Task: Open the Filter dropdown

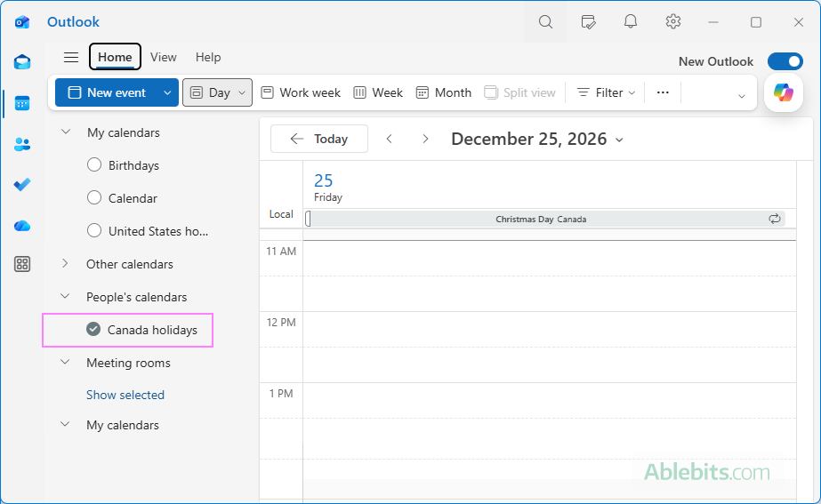Action: tap(606, 92)
